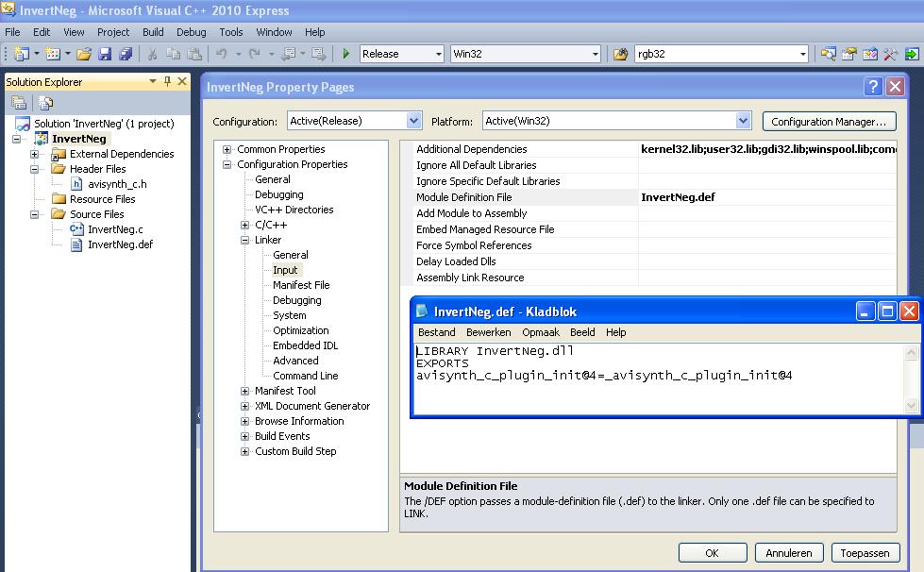Viewport: 924px width, 572px height.
Task: Click Kladblok scrollbar down arrow
Action: [911, 405]
